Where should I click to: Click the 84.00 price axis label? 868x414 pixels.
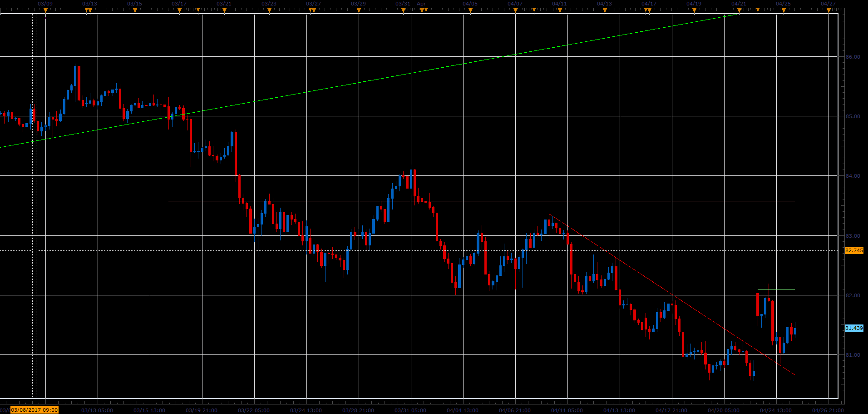point(853,176)
